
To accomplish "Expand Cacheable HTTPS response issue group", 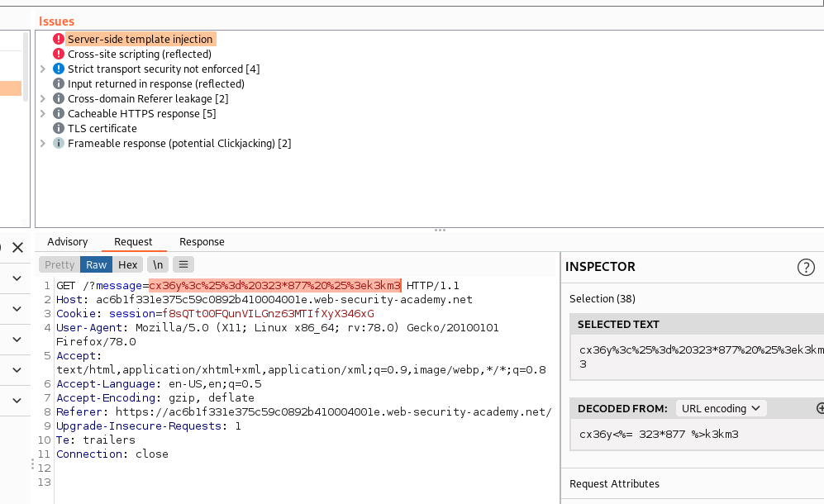I will pyautogui.click(x=43, y=114).
